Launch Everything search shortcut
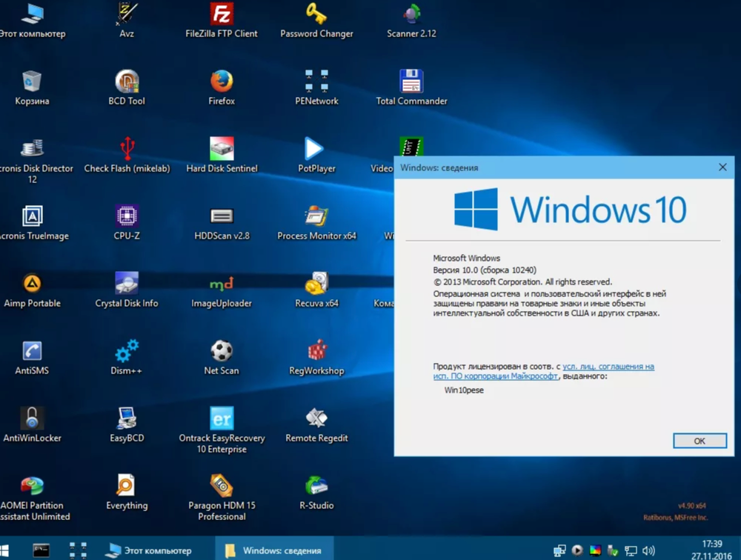The height and width of the screenshot is (560, 741). tap(127, 493)
